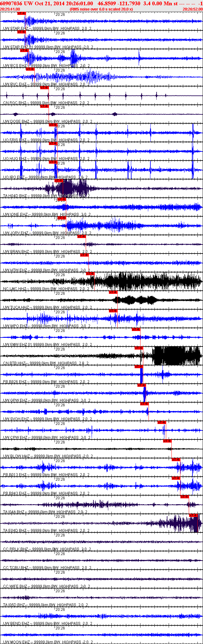Click red pick marker above UW BRAN trace

pyautogui.click(x=81, y=236)
